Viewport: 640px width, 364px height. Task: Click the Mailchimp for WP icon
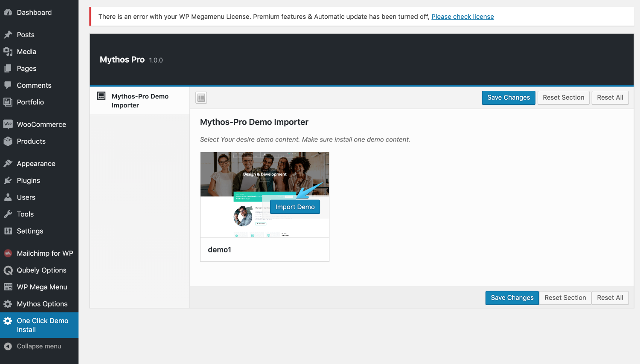[8, 253]
